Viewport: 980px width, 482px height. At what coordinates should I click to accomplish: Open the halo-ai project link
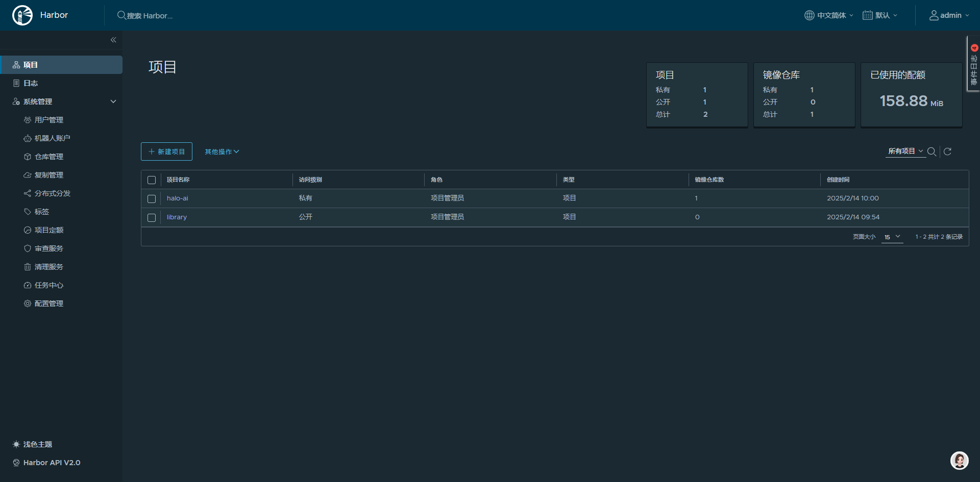click(177, 198)
